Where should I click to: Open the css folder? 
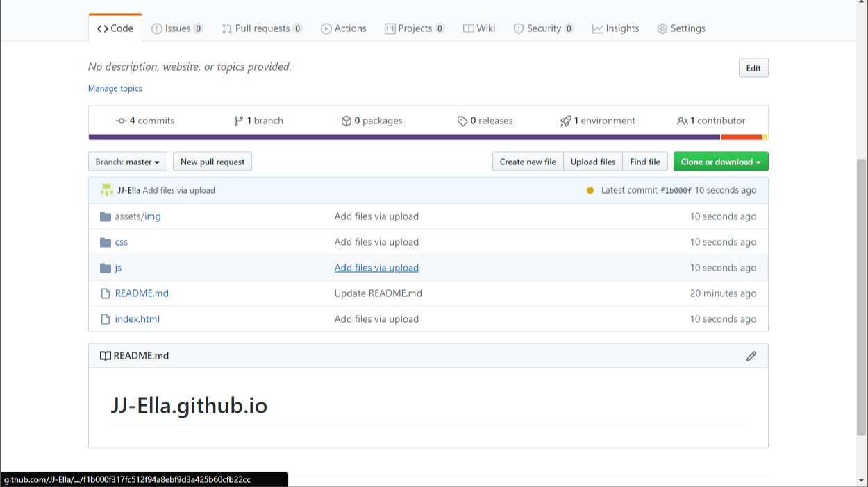click(122, 242)
